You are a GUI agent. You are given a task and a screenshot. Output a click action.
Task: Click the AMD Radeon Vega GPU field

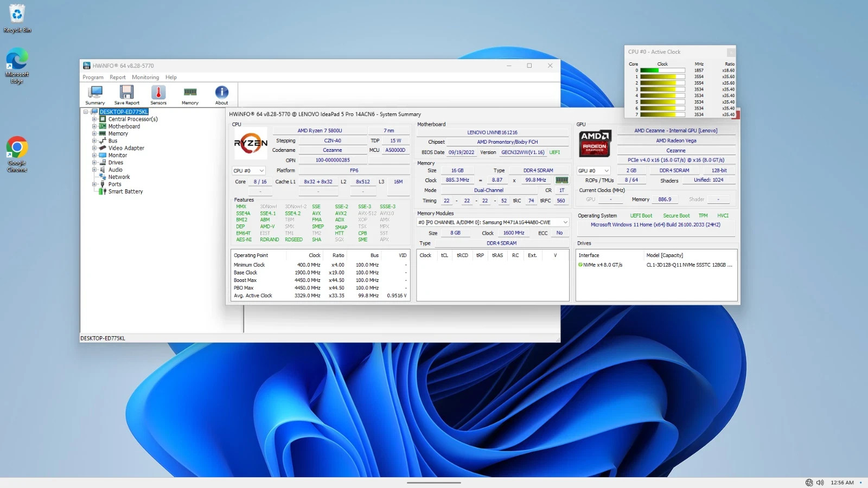(676, 141)
